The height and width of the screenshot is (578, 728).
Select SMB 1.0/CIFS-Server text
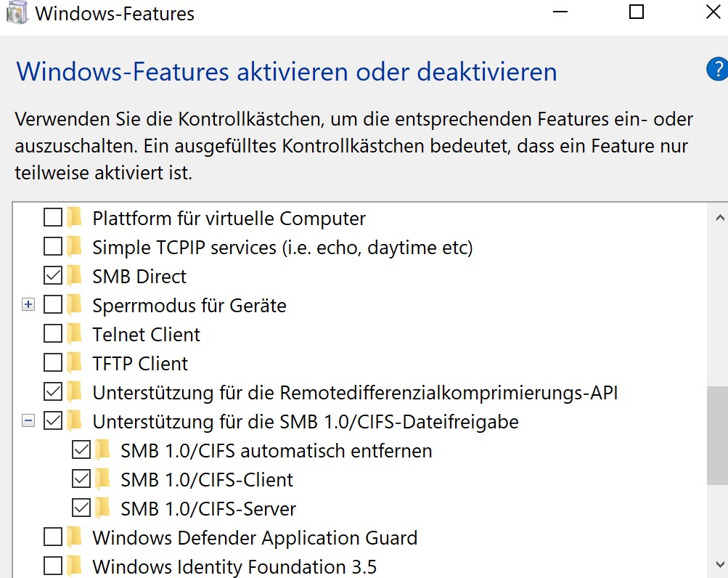pos(208,509)
